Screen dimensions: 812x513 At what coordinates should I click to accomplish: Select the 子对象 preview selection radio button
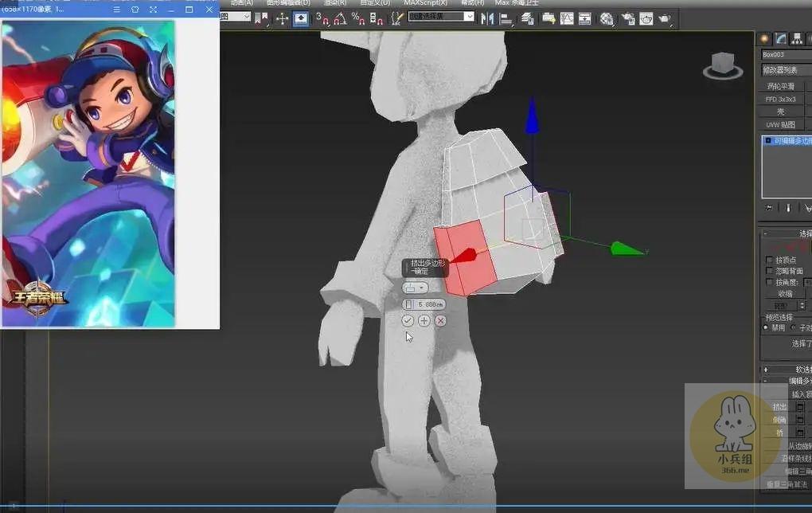(794, 327)
